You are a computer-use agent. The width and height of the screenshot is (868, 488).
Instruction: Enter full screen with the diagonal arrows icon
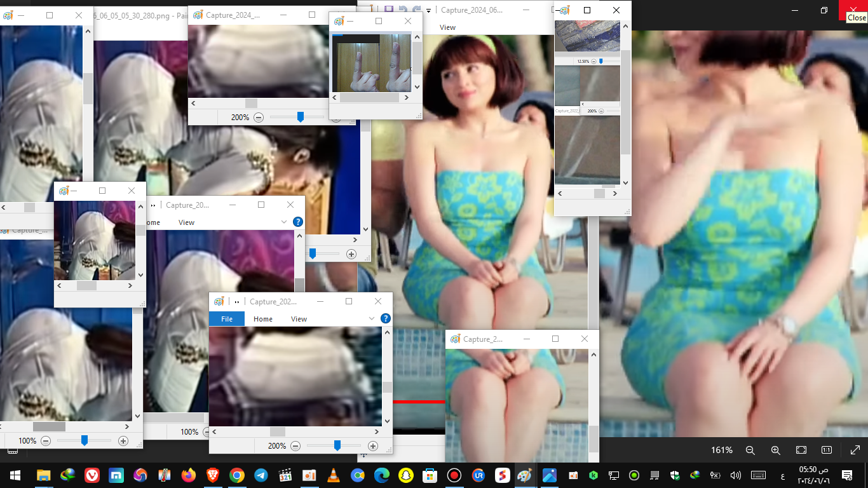pos(855,450)
